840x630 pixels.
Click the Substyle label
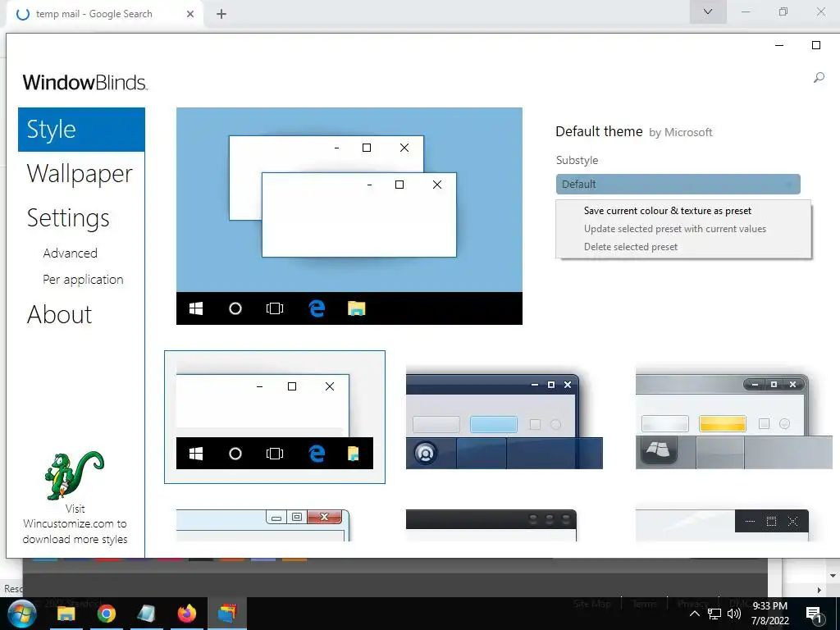(577, 160)
